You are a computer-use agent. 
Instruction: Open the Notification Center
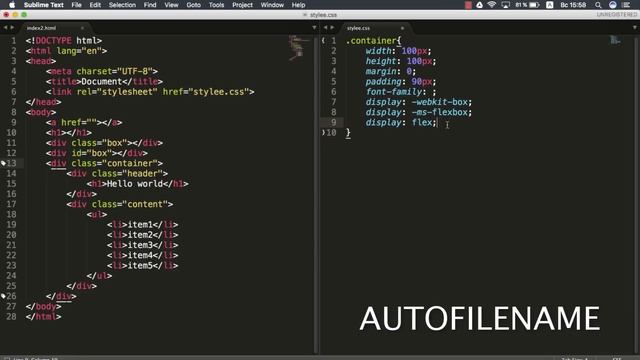click(x=627, y=5)
